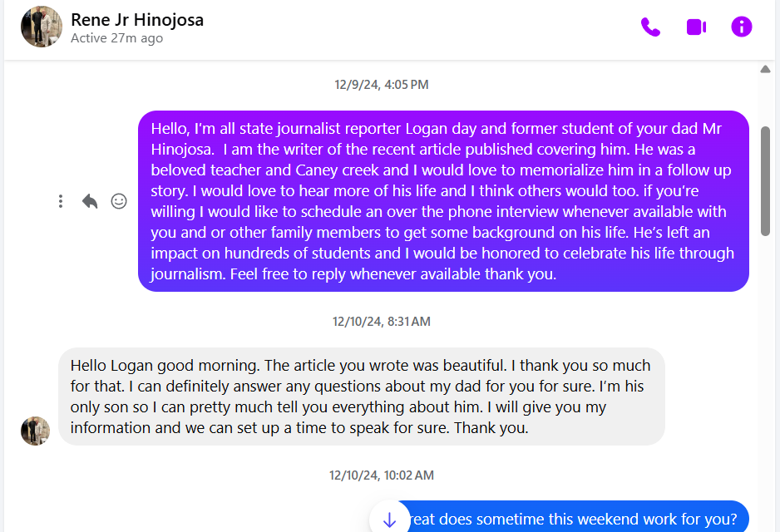Click the blue 'sometime this weekend' message
Screen dimensions: 780x532
point(574,520)
